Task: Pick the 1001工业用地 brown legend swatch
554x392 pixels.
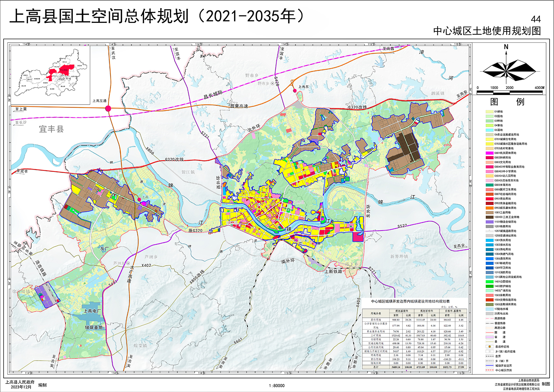Action: [x=489, y=212]
